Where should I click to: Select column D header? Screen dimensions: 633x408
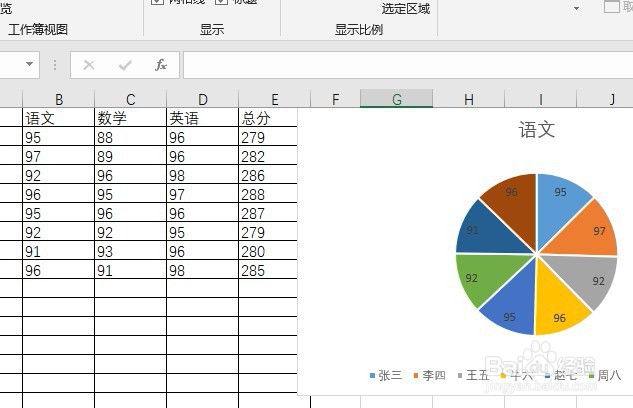(203, 99)
